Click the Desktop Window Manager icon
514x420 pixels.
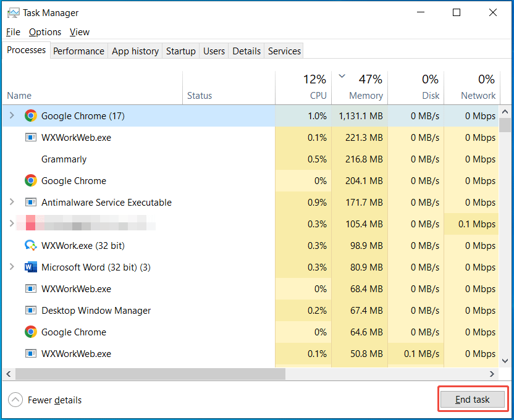tap(31, 310)
